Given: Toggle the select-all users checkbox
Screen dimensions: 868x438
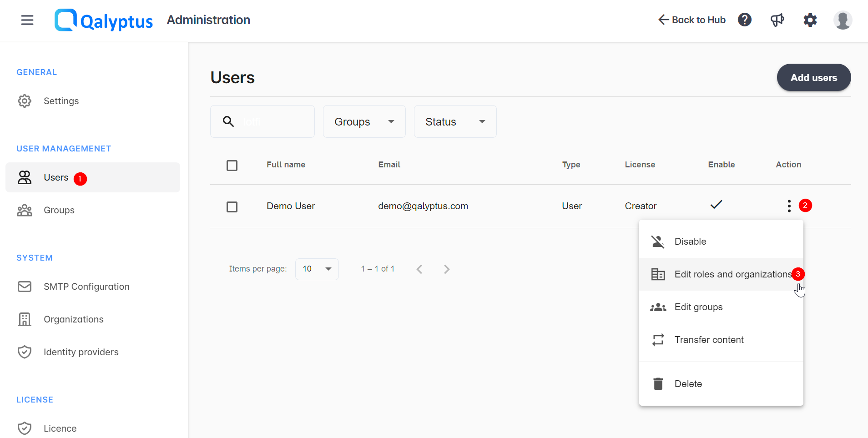Looking at the screenshot, I should 232,165.
